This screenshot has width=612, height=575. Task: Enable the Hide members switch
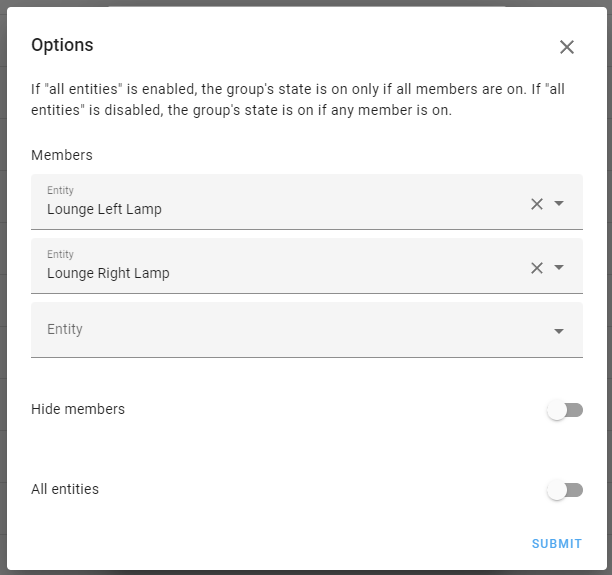[565, 410]
